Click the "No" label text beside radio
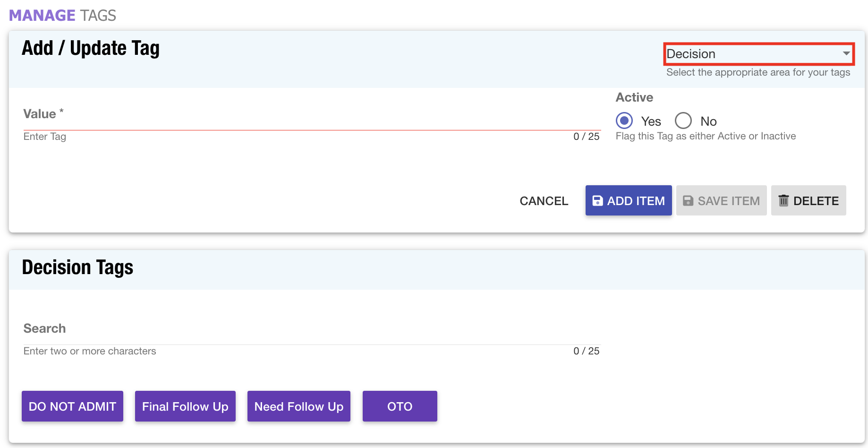 click(708, 121)
